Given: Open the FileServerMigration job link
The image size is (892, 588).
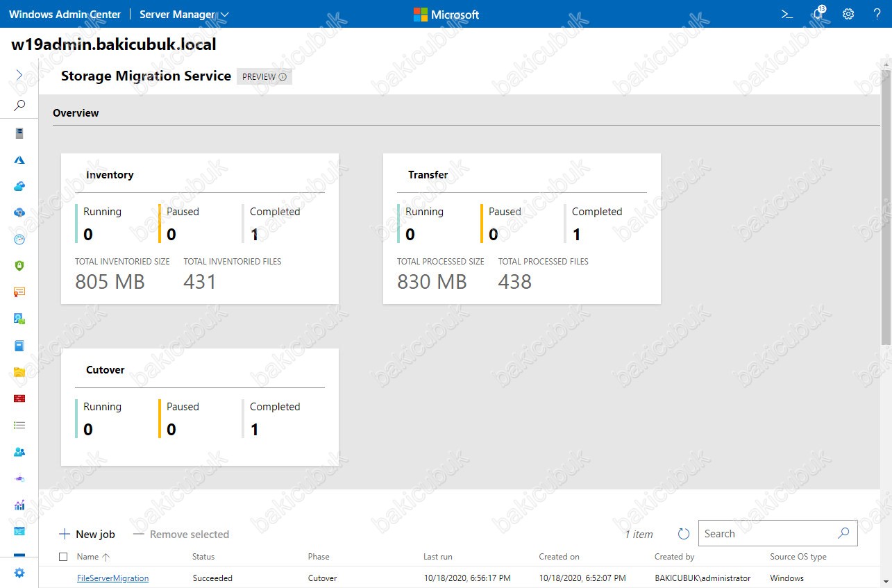Looking at the screenshot, I should (112, 578).
